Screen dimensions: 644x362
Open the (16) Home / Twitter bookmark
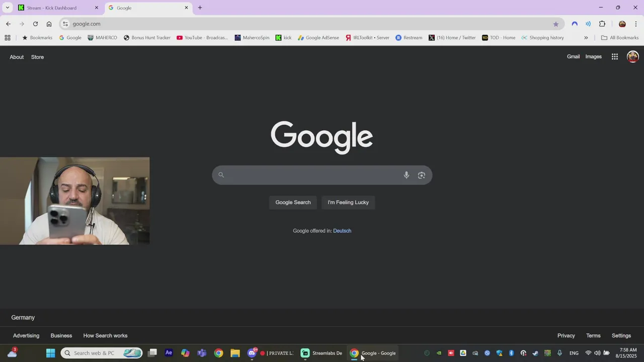point(452,38)
